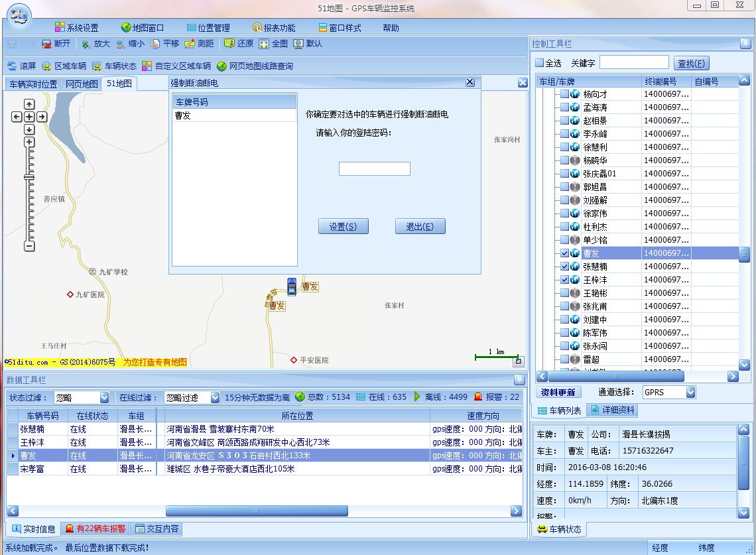Check the 杨向才 vehicle checkbox
The width and height of the screenshot is (756, 555).
564,94
